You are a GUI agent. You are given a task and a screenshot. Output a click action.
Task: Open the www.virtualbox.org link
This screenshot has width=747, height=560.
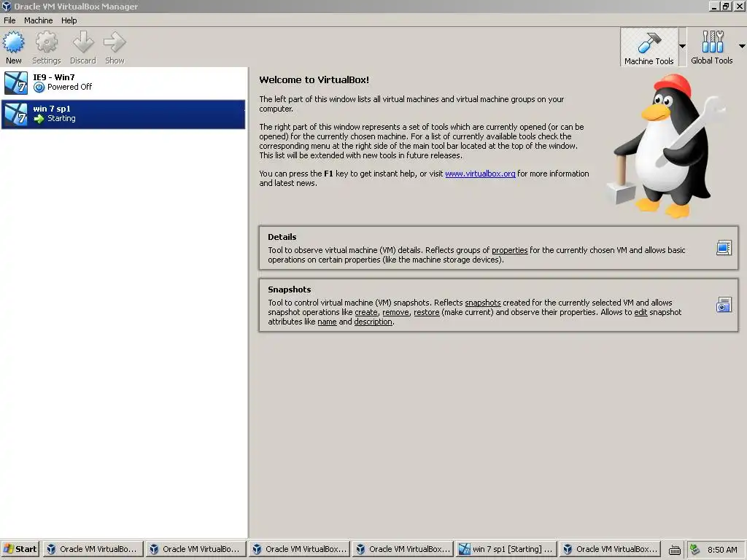coord(480,174)
